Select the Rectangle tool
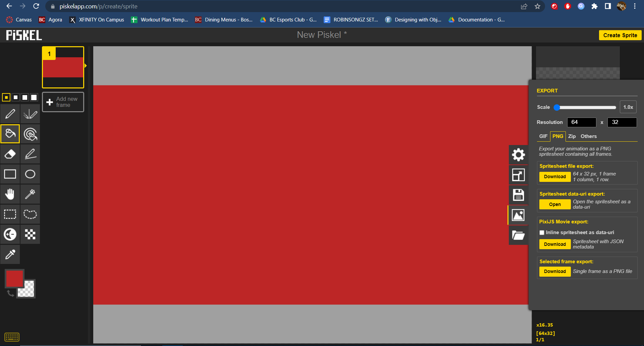The image size is (644, 346). point(10,174)
